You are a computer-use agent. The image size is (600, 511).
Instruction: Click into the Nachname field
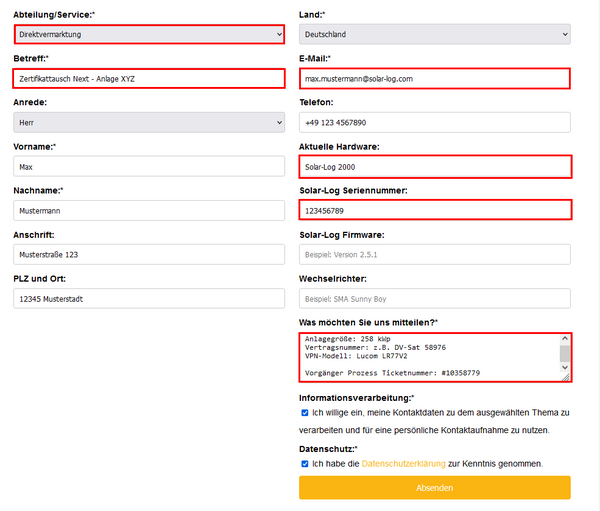tap(149, 211)
